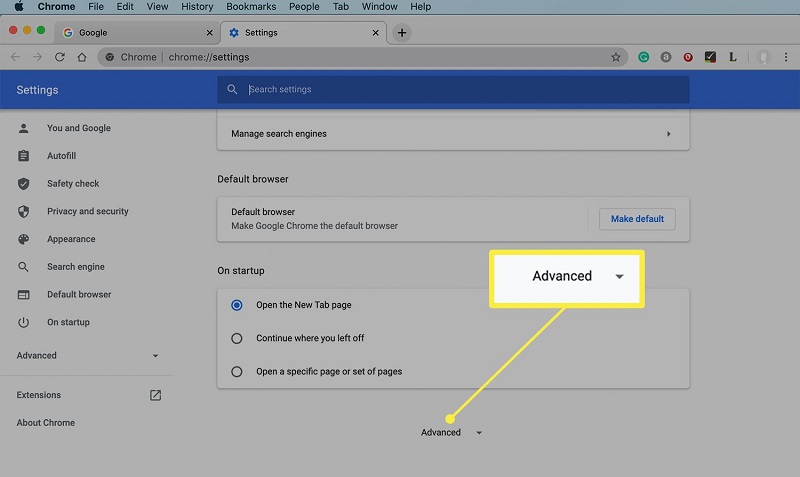The width and height of the screenshot is (800, 477).
Task: Expand Advanced at bottom of settings page
Action: tap(451, 433)
